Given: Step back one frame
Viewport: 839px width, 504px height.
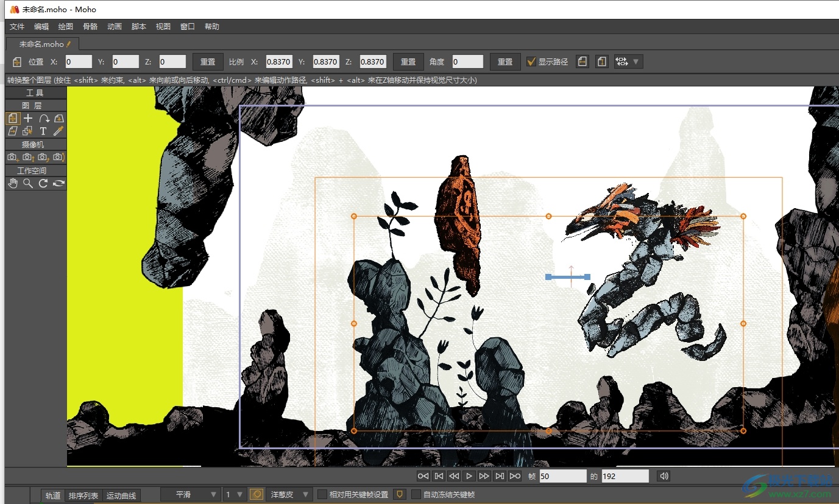Looking at the screenshot, I should pyautogui.click(x=438, y=476).
